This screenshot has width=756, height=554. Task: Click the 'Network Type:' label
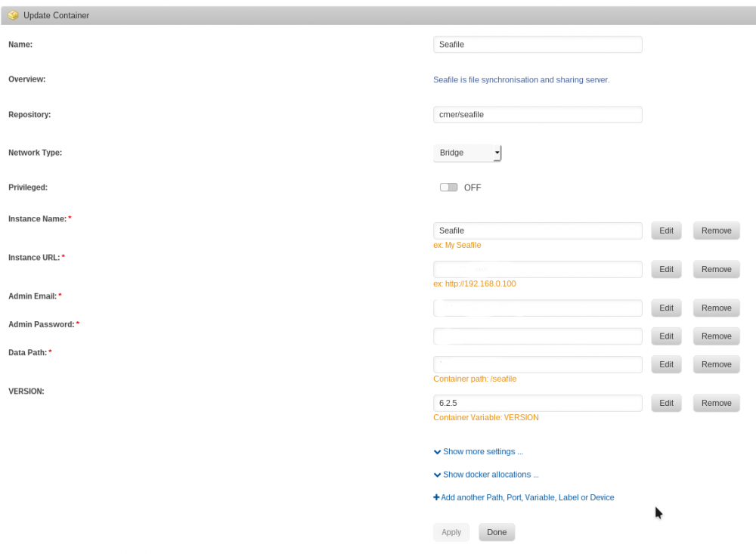[36, 153]
